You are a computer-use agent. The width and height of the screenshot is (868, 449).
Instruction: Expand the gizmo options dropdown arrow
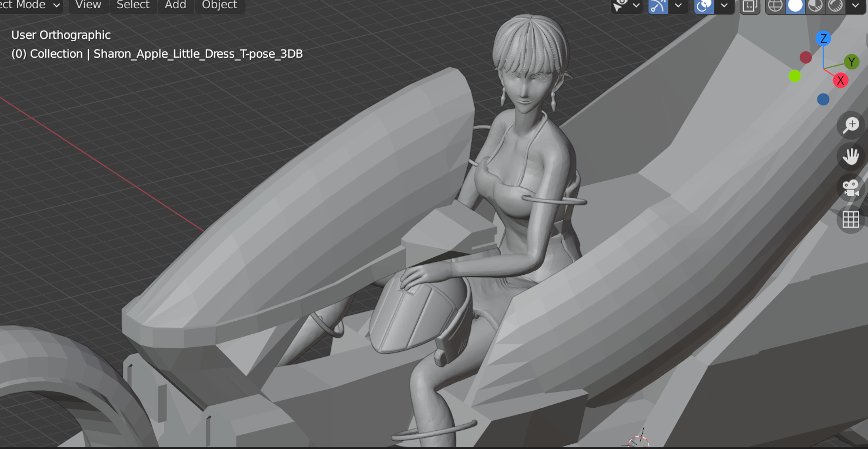tap(678, 5)
